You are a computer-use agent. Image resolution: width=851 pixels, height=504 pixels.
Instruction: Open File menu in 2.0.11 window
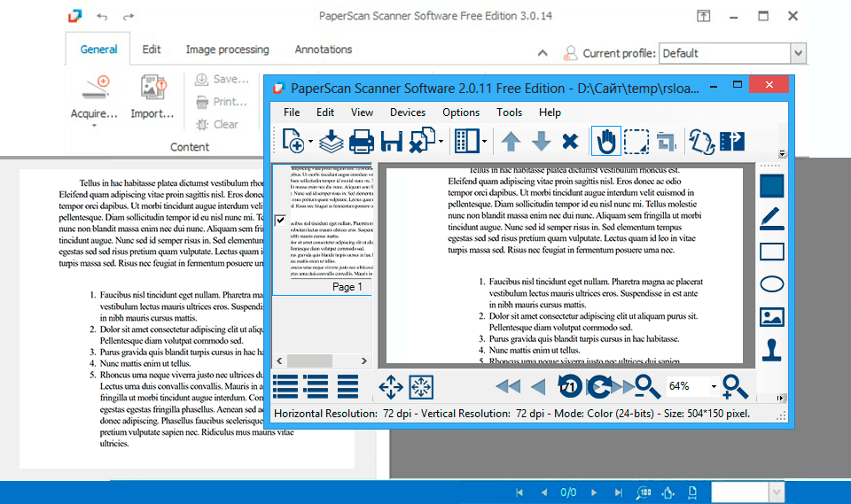pyautogui.click(x=292, y=112)
